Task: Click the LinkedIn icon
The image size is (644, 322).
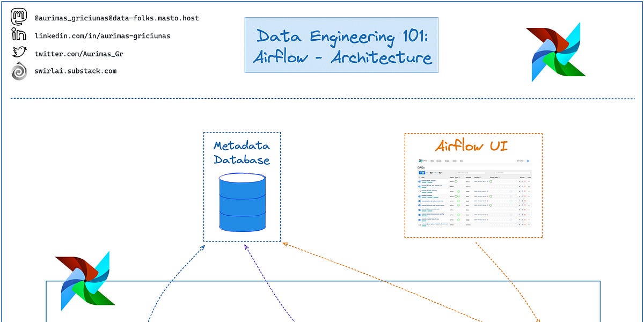Action: click(x=19, y=33)
